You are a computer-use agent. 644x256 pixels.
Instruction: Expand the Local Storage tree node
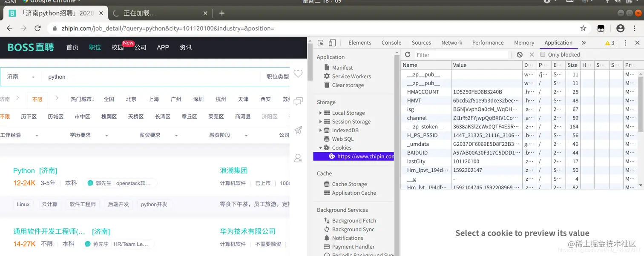pyautogui.click(x=320, y=113)
